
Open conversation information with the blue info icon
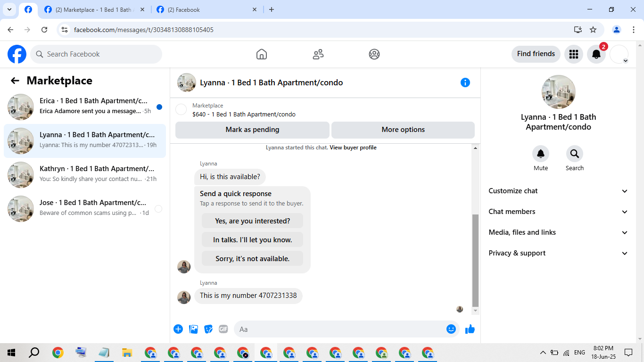coord(465,82)
